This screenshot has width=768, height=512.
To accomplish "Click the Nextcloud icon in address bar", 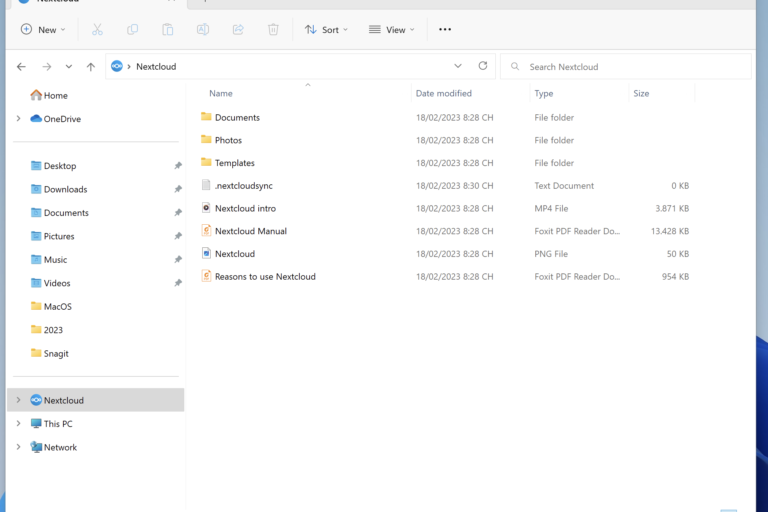I will tap(117, 66).
